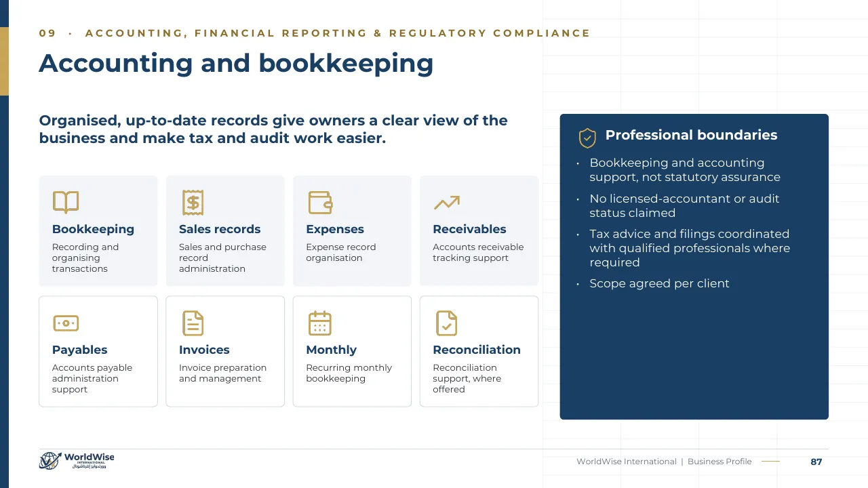Screen dimensions: 868x488
Task: Click the text "Recording and organising transactions"
Action: 85,258
